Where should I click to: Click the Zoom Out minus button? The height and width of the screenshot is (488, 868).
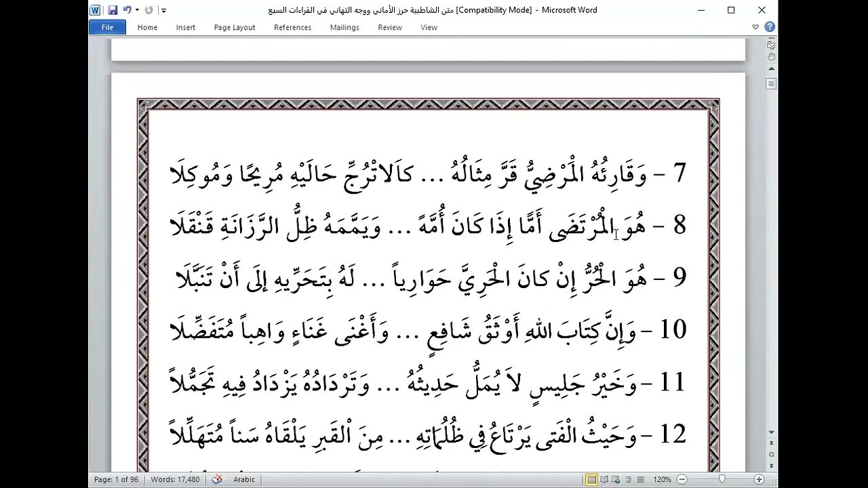(682, 479)
